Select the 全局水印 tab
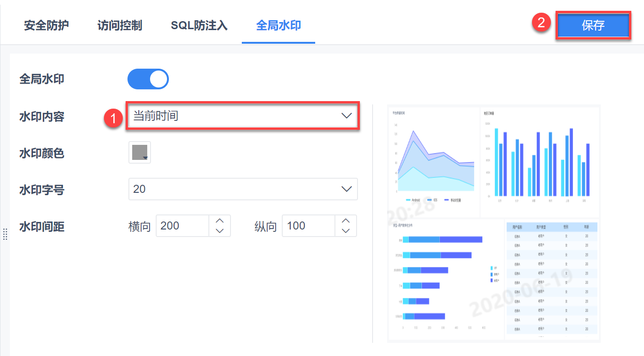Screen dimensions: 644x356 point(278,25)
